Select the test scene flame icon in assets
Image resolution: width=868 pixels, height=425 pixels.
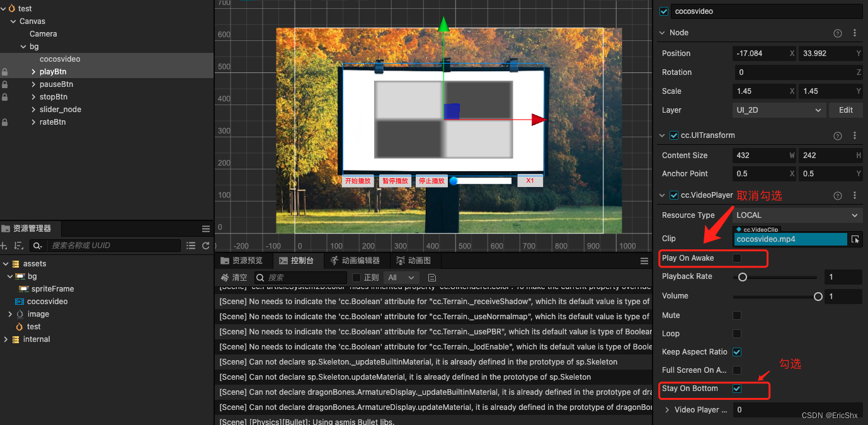point(20,327)
